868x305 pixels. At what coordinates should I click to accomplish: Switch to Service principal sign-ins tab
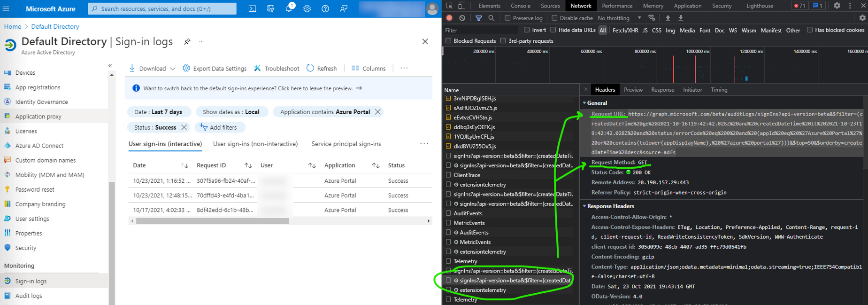pos(346,144)
